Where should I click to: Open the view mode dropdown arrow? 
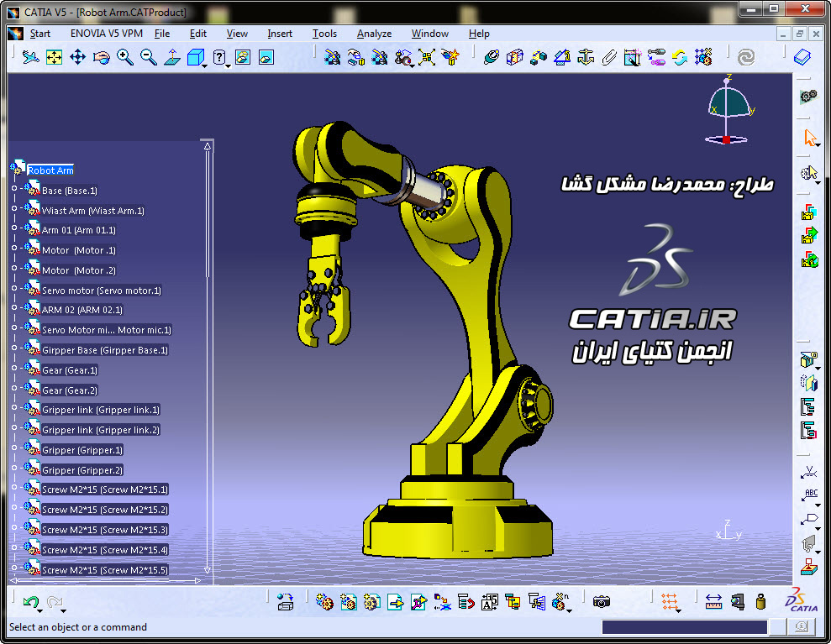(x=228, y=65)
